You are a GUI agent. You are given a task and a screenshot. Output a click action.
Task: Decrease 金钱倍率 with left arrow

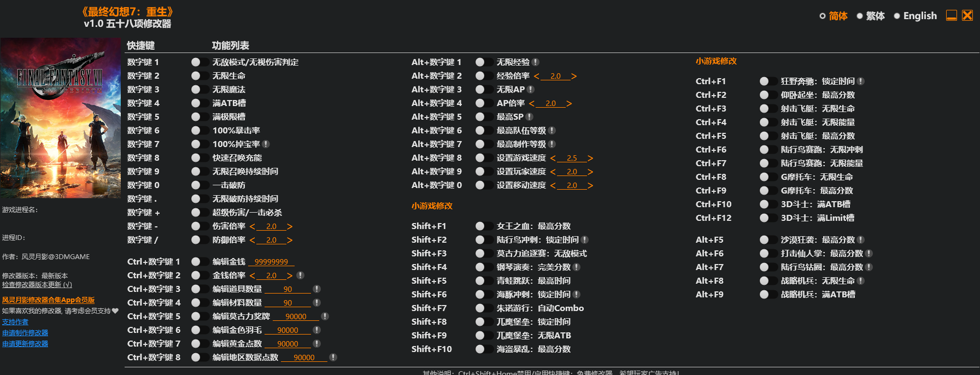(253, 276)
